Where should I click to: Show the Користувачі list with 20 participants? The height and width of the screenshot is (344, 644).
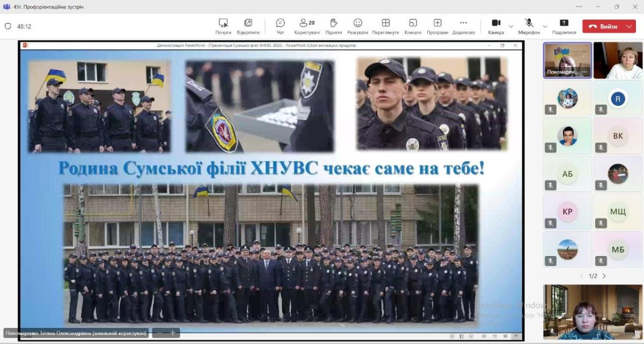(307, 26)
